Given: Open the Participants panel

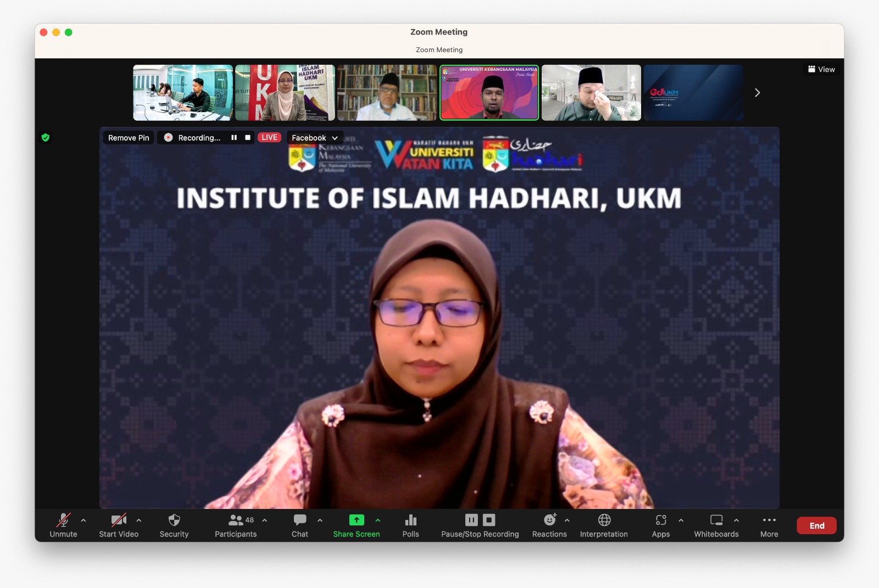Looking at the screenshot, I should 236,520.
